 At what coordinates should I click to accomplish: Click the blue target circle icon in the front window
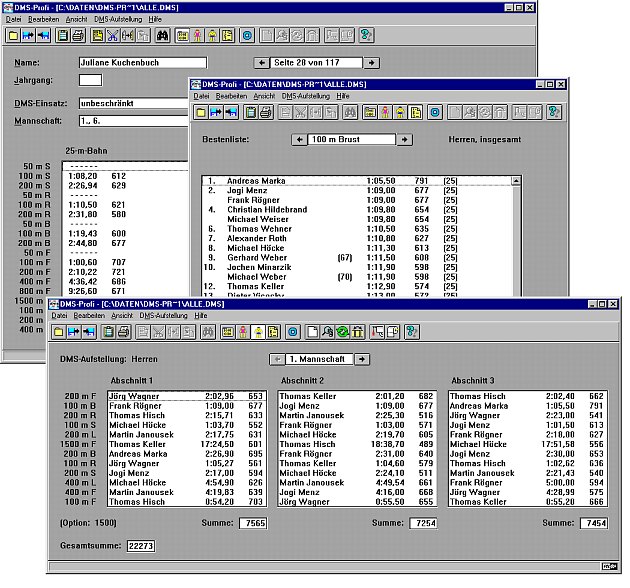(293, 332)
